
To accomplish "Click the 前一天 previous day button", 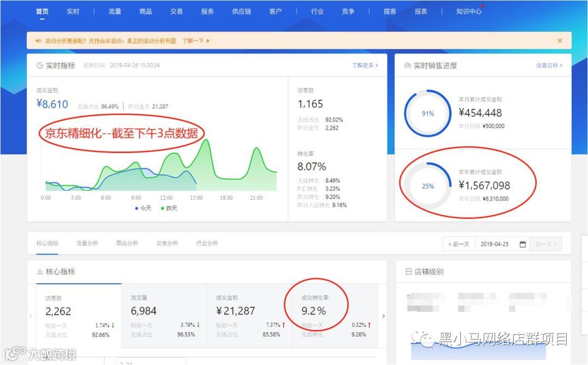I will [459, 244].
